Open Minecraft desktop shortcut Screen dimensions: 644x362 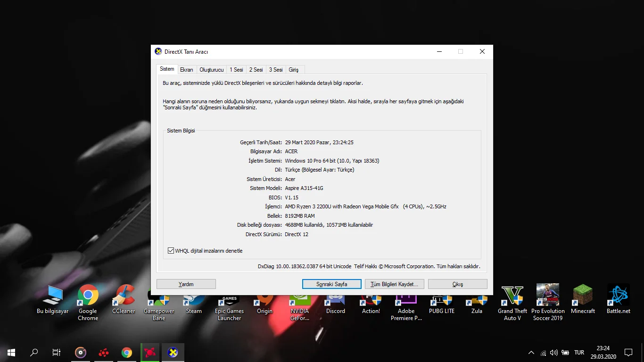click(x=583, y=299)
